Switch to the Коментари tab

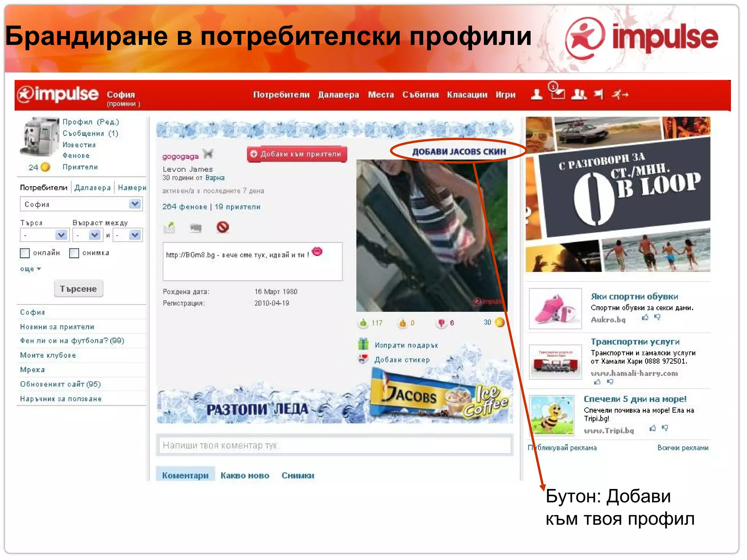coord(185,475)
